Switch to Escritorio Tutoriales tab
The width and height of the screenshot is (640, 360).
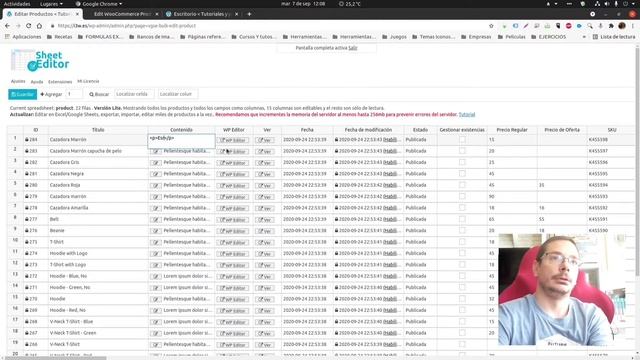pyautogui.click(x=202, y=14)
